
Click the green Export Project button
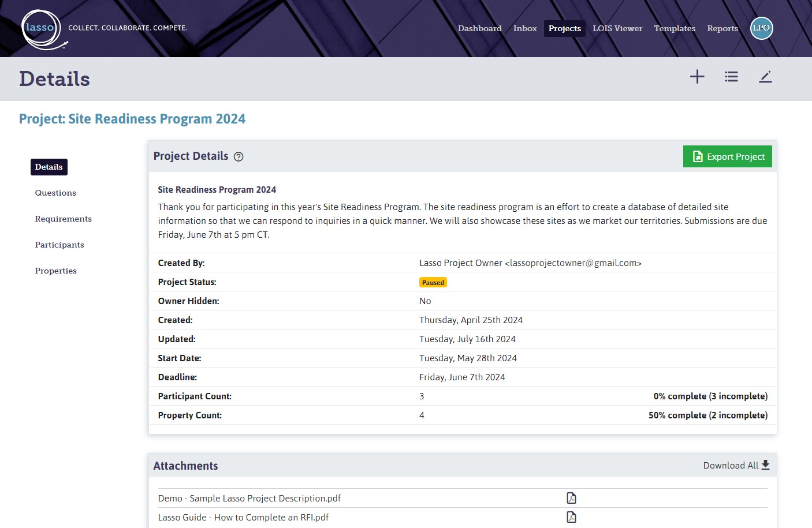727,156
